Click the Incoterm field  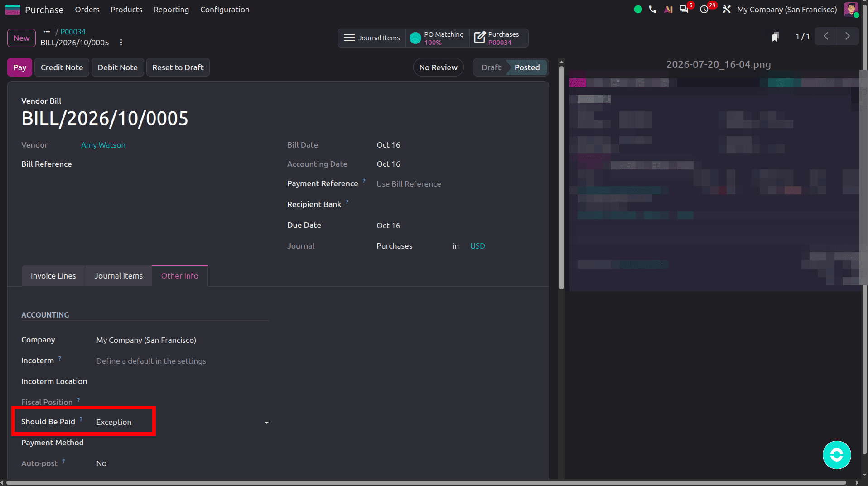point(183,361)
